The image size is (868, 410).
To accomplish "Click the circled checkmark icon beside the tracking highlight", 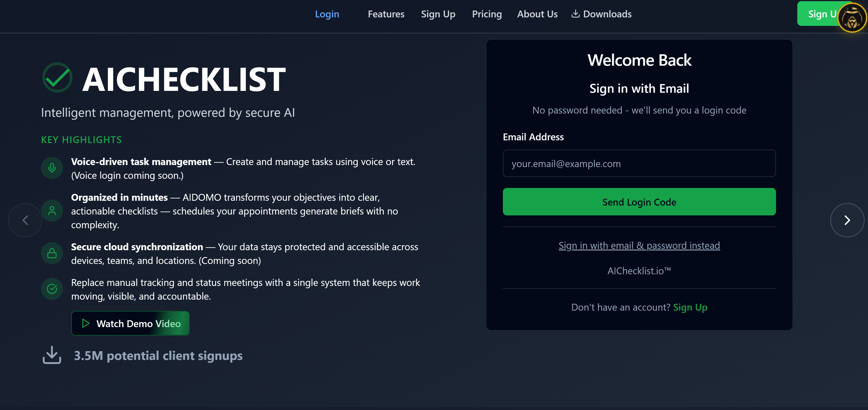I will pyautogui.click(x=52, y=289).
